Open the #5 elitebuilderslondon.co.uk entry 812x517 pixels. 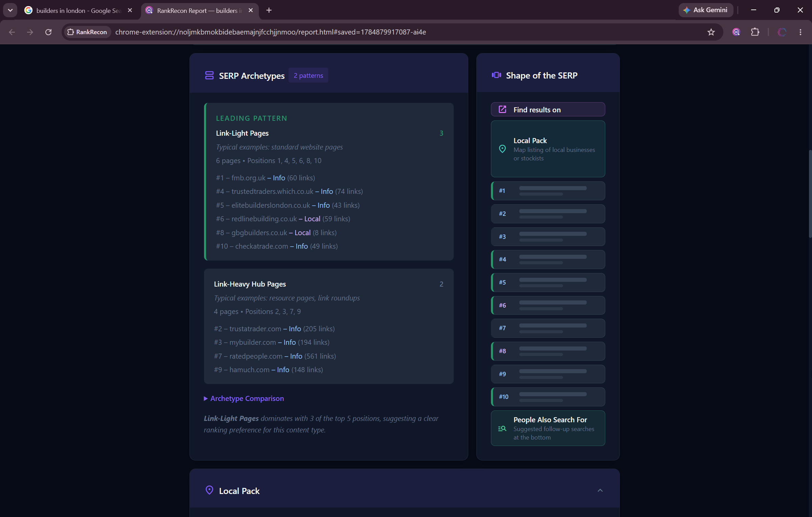pos(288,205)
